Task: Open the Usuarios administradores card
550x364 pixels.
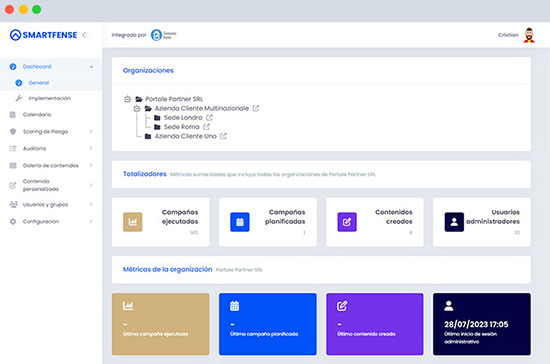Action: (x=482, y=222)
